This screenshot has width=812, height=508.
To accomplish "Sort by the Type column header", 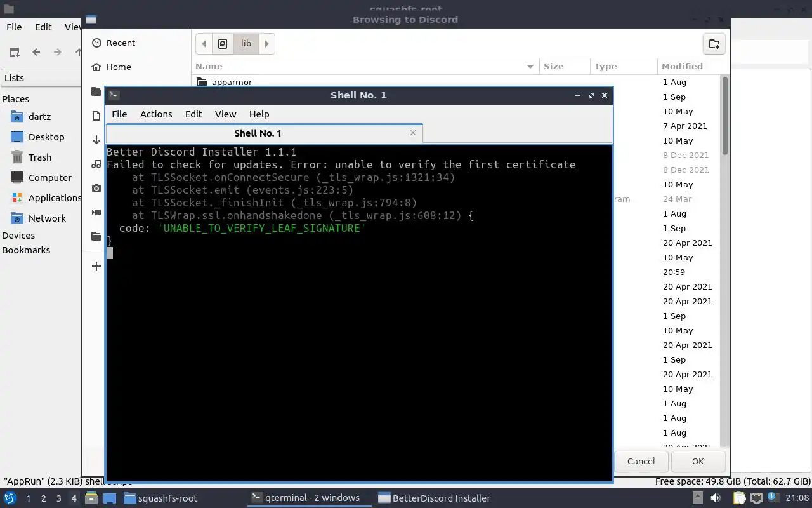I will tap(624, 66).
